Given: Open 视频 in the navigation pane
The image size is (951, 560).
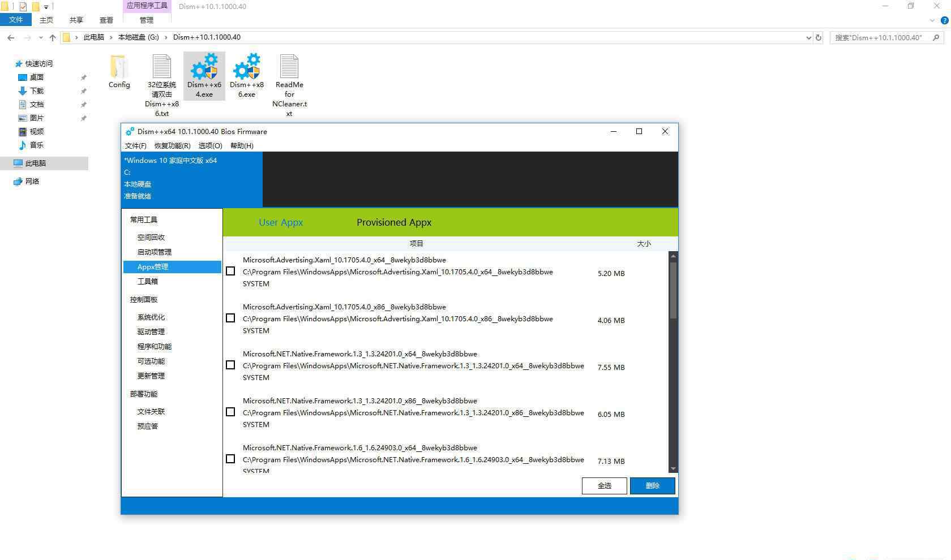Looking at the screenshot, I should 37,131.
